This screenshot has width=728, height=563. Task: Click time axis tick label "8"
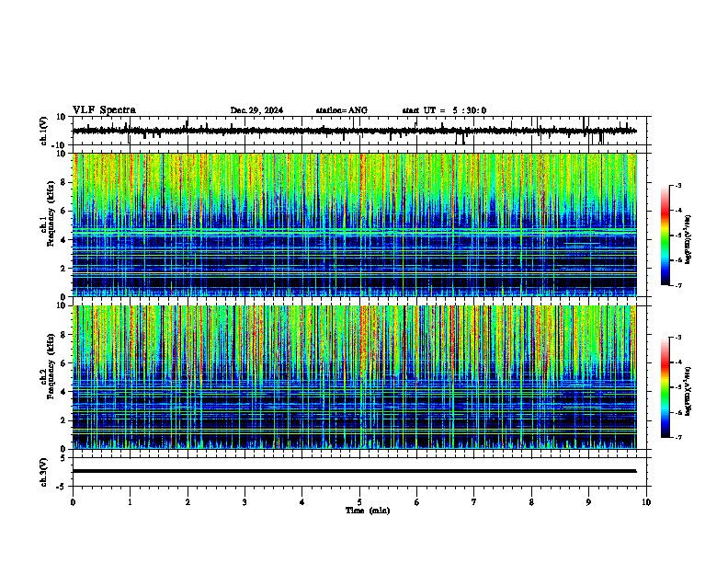[531, 502]
